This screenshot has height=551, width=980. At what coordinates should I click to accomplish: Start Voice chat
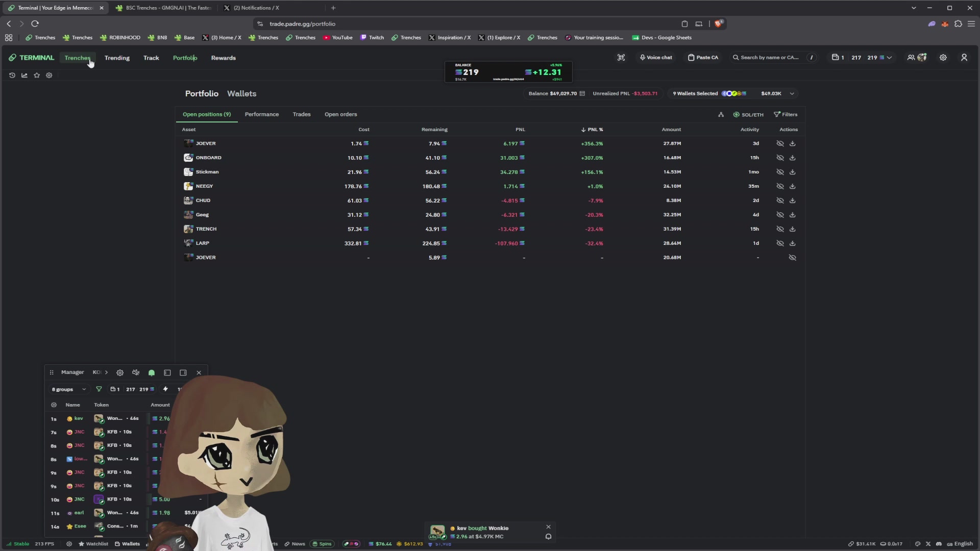[x=656, y=58]
